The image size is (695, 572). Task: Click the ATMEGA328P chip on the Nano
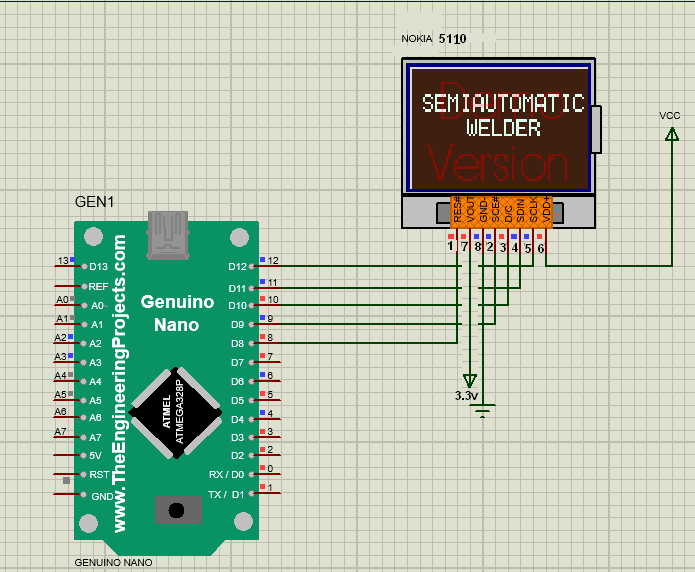[x=176, y=413]
